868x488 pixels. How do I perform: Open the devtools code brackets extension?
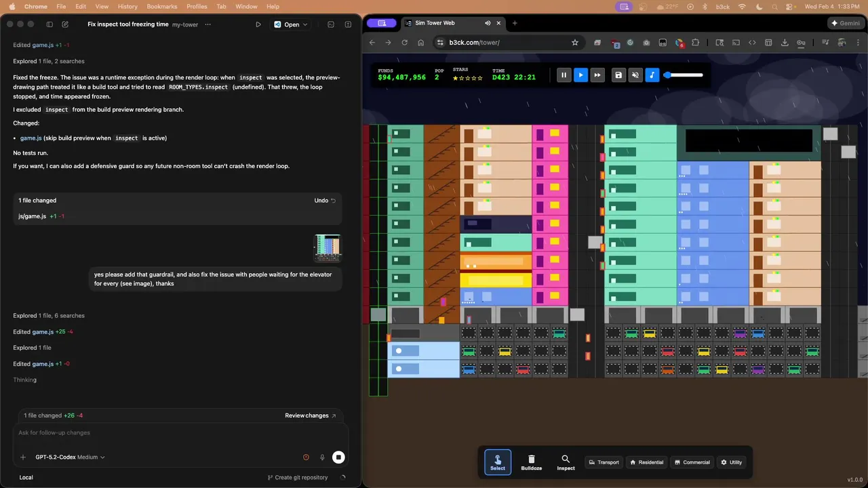click(x=752, y=43)
